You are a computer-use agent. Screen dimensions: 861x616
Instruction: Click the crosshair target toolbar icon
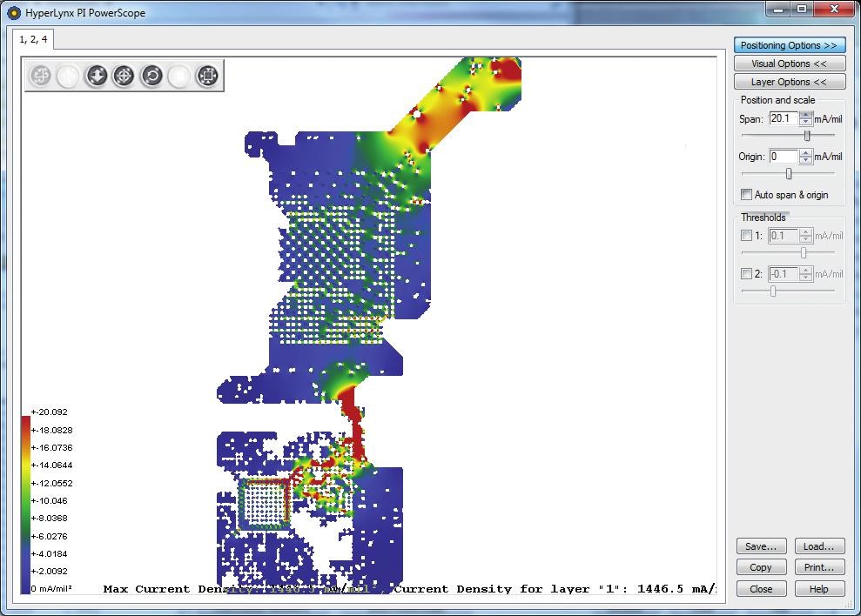[x=124, y=77]
